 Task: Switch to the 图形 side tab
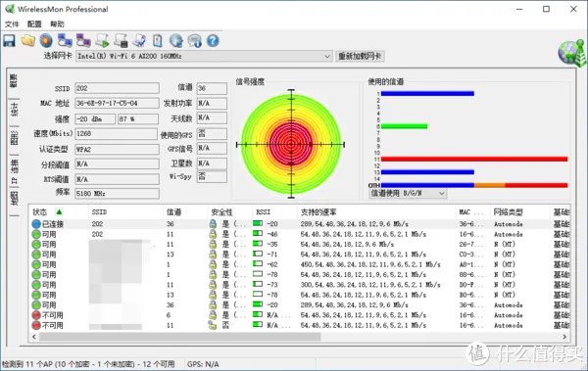point(15,137)
